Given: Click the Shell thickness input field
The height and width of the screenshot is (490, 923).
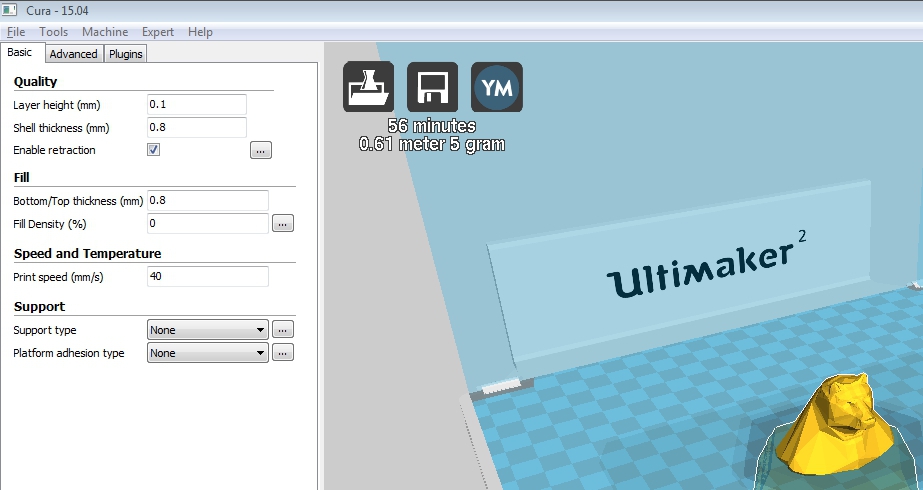Looking at the screenshot, I should tap(196, 128).
